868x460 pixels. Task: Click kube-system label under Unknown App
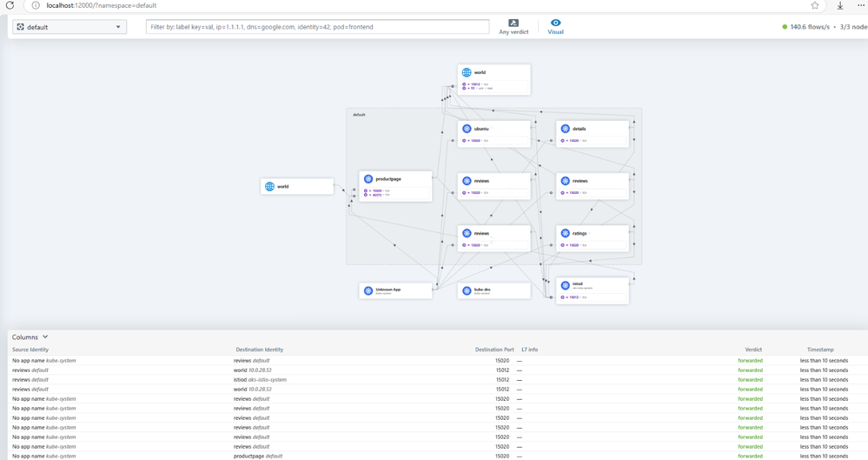(384, 294)
